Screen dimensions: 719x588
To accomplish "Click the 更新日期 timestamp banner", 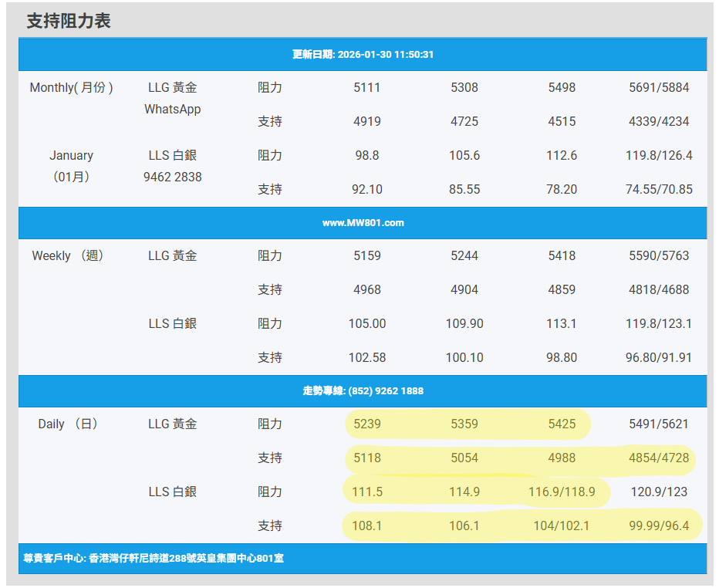I will [363, 55].
